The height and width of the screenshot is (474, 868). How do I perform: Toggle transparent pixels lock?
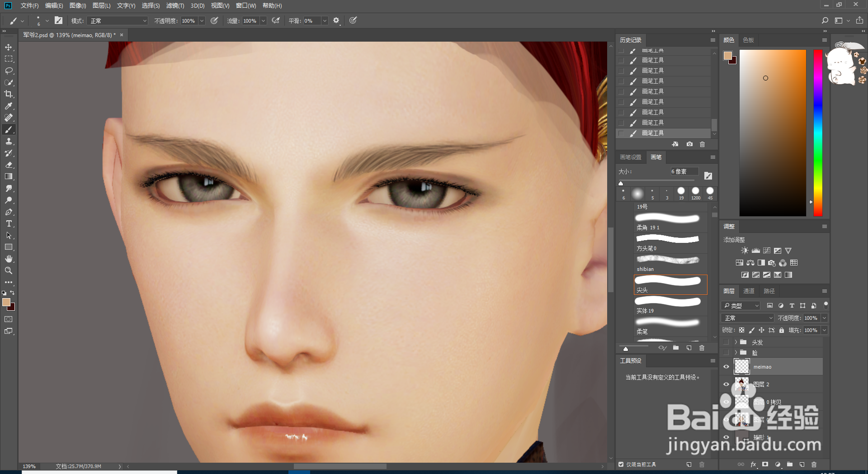click(741, 330)
